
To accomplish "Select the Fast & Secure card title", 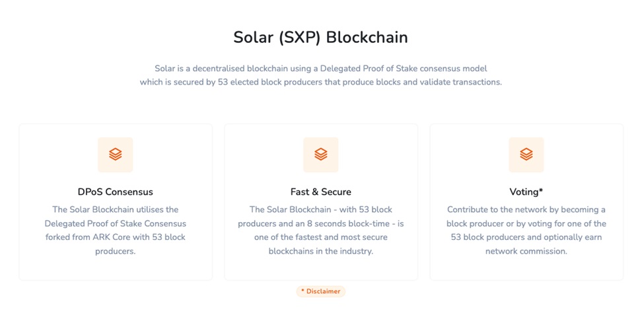I will [x=321, y=192].
